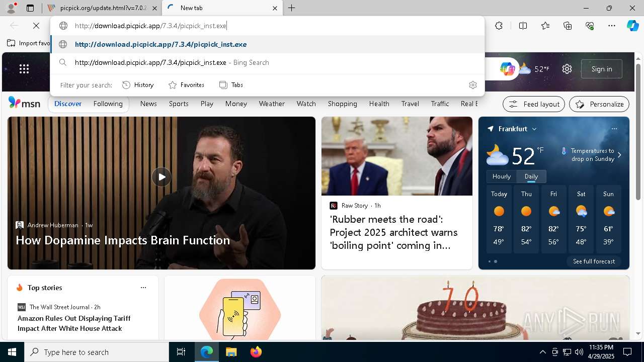
Task: Open page settings gear icon
Action: coord(567,69)
